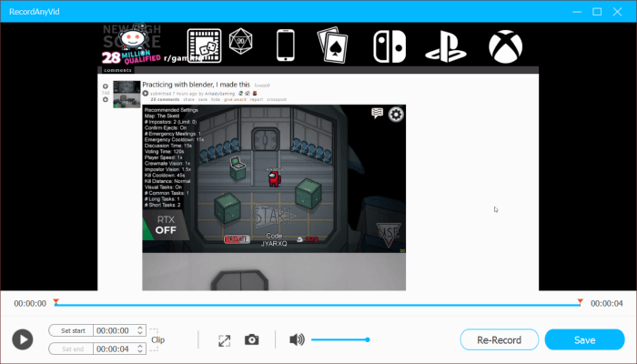Click the RTX OFF badge
637x364 pixels.
(x=166, y=226)
